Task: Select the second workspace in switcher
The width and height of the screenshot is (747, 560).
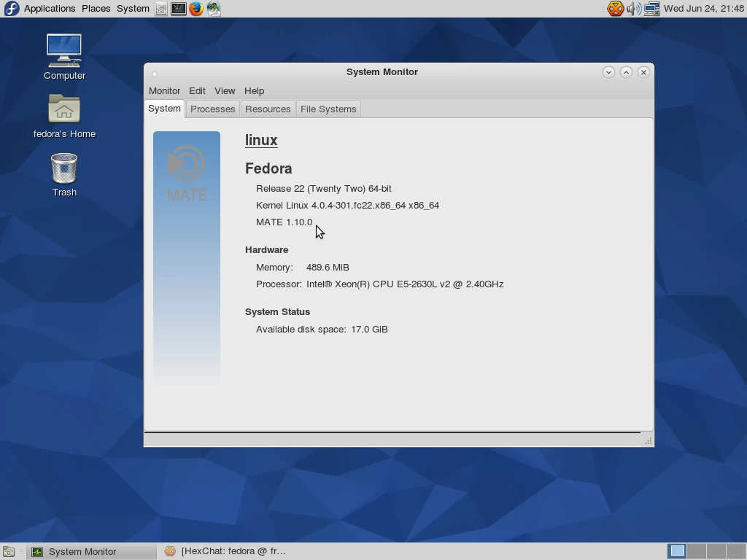Action: (697, 551)
